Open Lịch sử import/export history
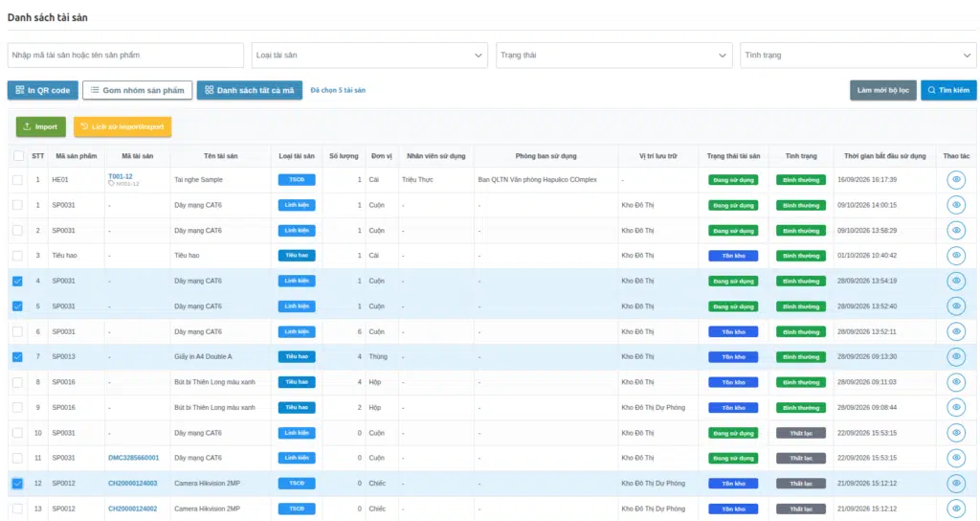Viewport: 980px width, 521px height. point(122,126)
